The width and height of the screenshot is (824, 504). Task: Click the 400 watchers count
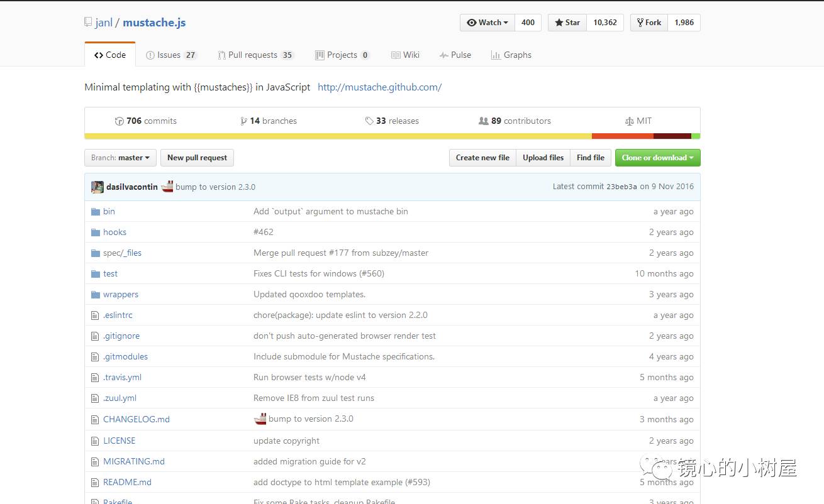tap(528, 23)
